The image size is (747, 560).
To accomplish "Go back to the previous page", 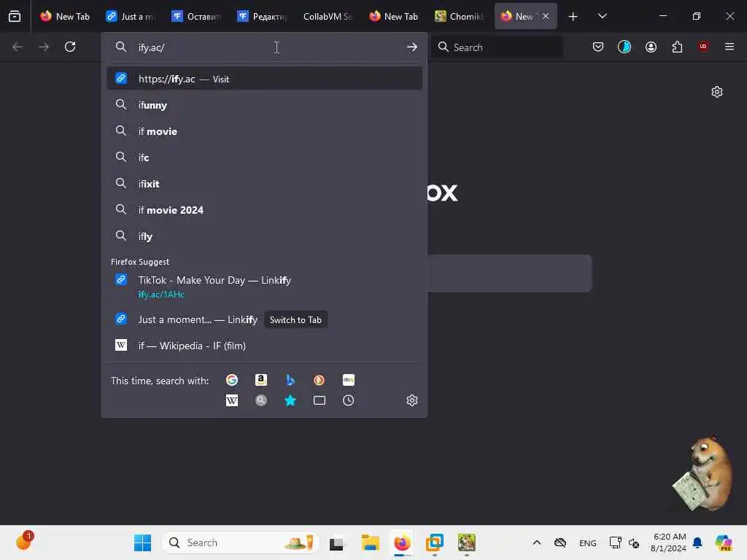I will click(x=18, y=47).
